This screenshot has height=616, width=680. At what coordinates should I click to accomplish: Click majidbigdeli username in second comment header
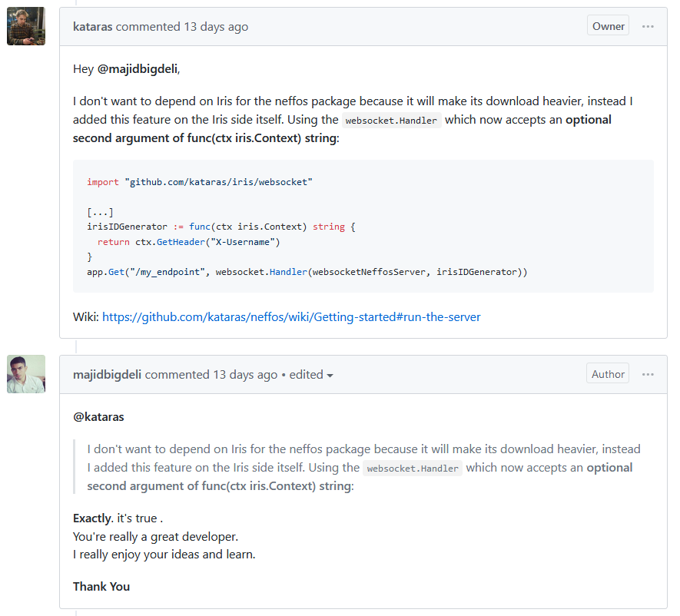[x=107, y=375]
